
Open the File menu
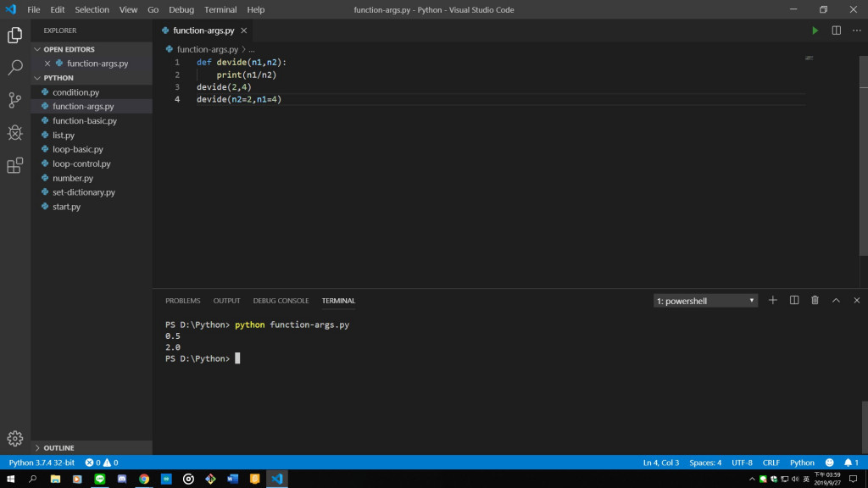point(33,9)
